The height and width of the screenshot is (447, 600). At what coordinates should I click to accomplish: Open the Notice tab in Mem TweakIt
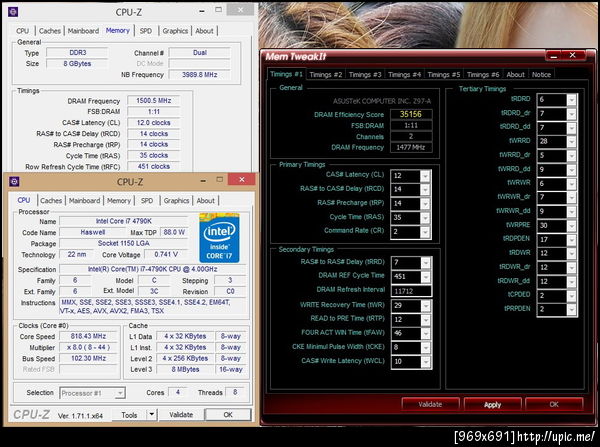541,75
